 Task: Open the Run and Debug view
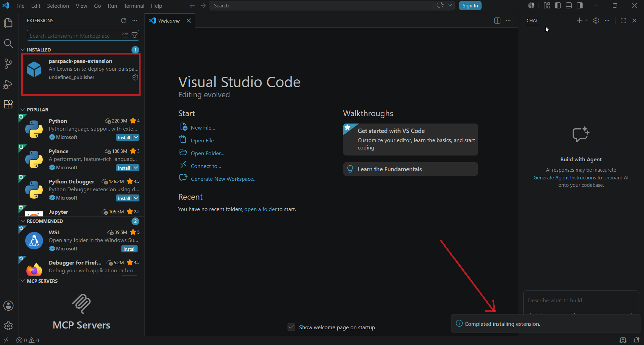8,84
